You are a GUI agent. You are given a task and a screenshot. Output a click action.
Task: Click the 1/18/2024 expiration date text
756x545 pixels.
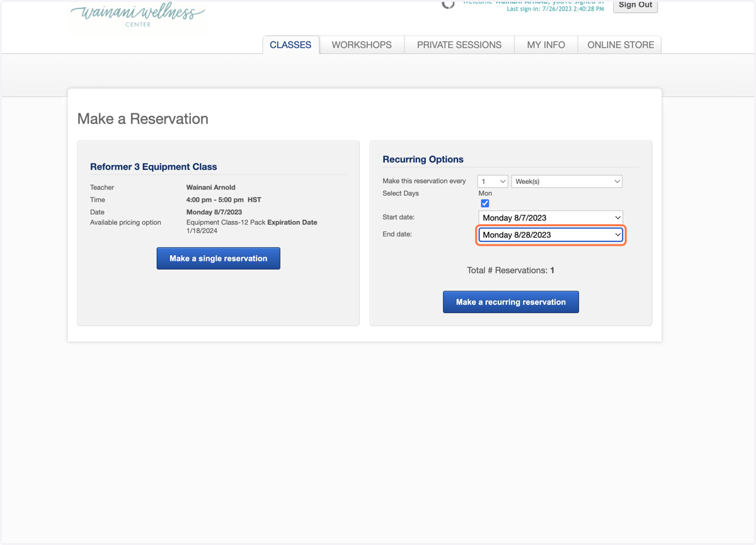click(202, 231)
